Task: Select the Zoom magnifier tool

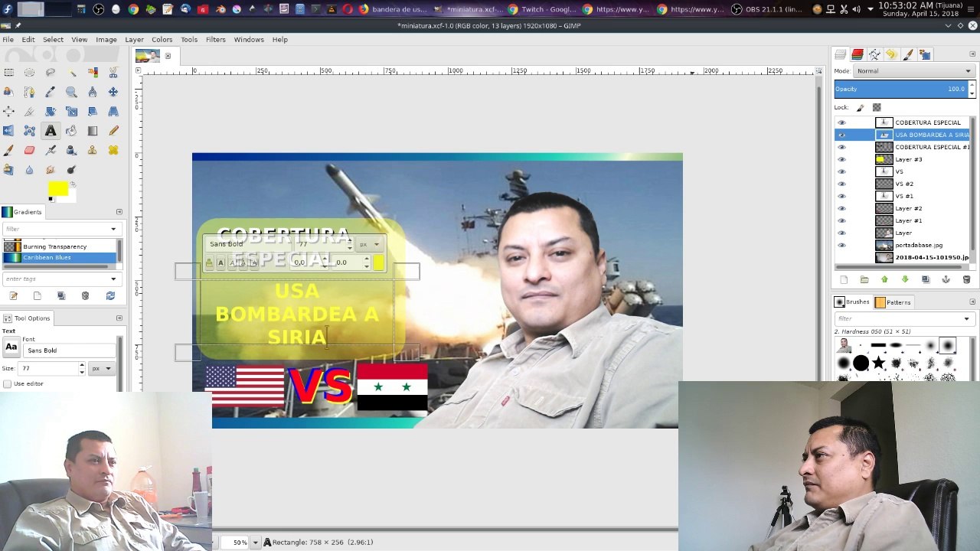Action: [72, 92]
